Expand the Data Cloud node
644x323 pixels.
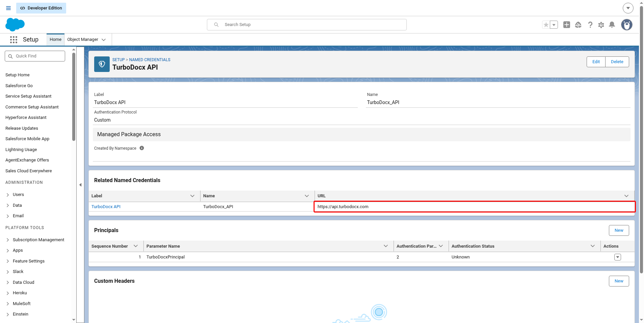pos(8,282)
